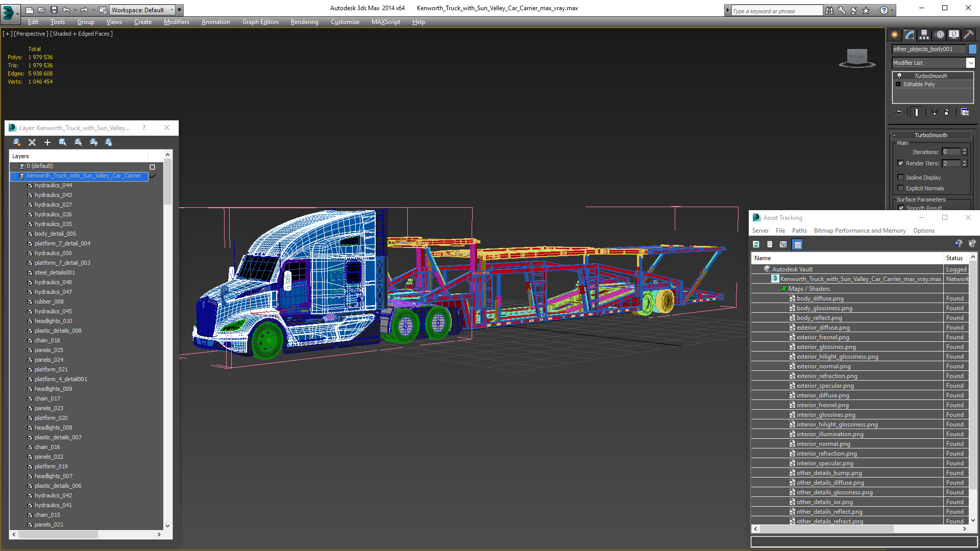This screenshot has width=980, height=551.
Task: Toggle TurboSmooth modifier lightbulb visibility
Action: pos(899,76)
